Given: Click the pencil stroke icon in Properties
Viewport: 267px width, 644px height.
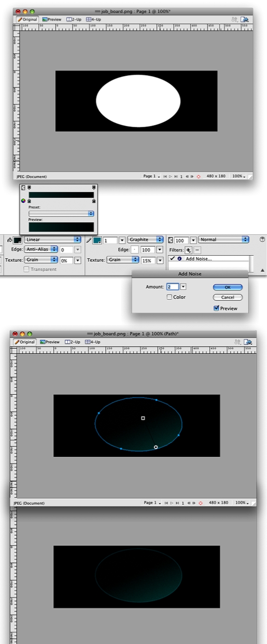Looking at the screenshot, I should (89, 240).
